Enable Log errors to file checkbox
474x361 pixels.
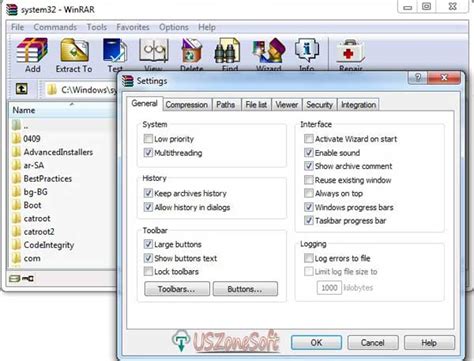coord(309,258)
